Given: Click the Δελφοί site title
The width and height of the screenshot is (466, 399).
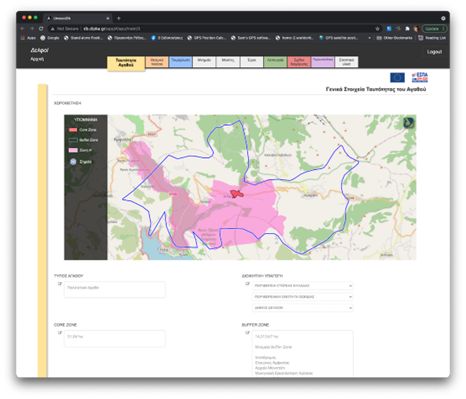Looking at the screenshot, I should [39, 50].
